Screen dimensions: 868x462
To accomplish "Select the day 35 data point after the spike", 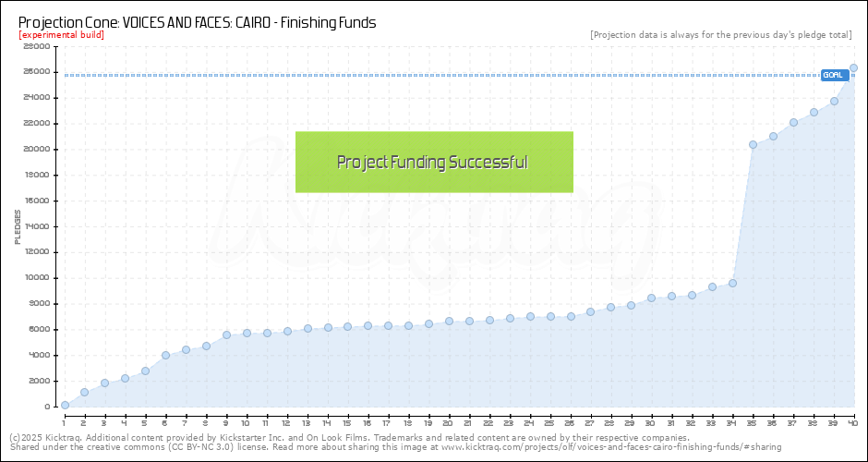I will coord(753,144).
